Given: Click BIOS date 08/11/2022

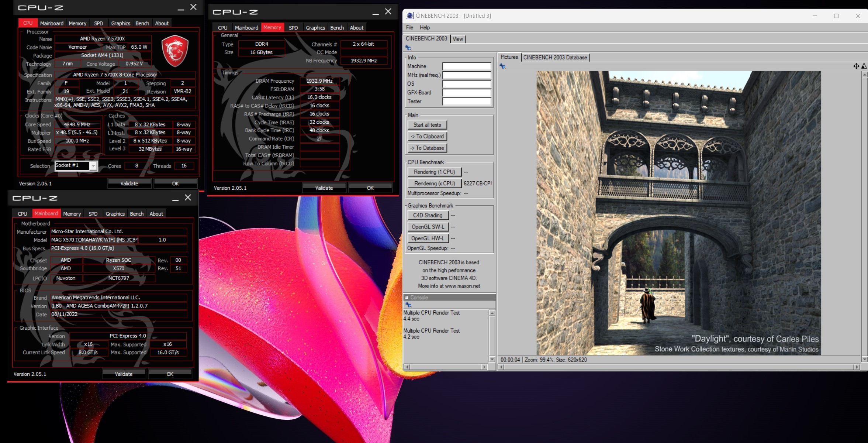Looking at the screenshot, I should [x=64, y=314].
